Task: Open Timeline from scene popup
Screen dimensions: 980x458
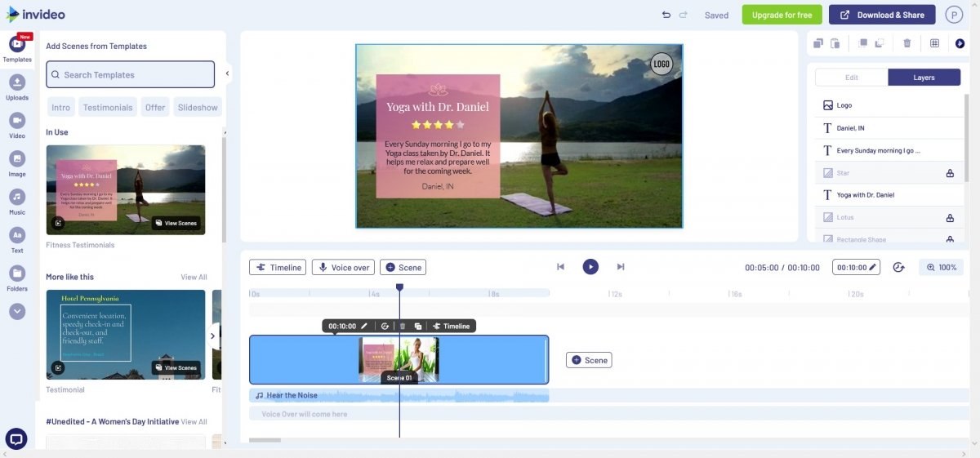Action: click(452, 326)
